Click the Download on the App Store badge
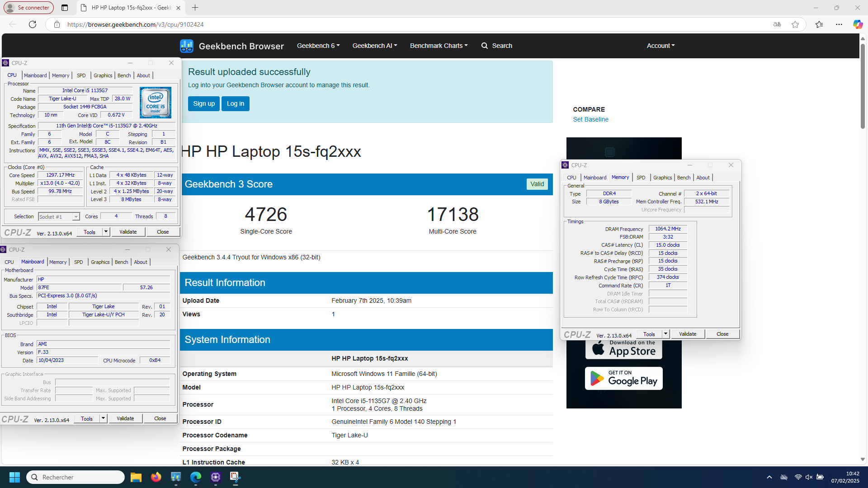868x488 pixels. pyautogui.click(x=624, y=349)
